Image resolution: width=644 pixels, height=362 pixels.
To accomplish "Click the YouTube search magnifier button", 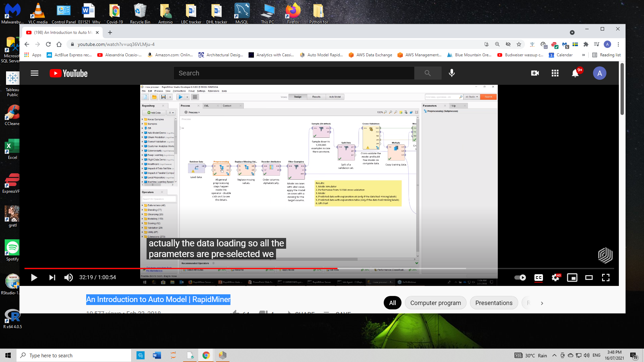I will [428, 73].
